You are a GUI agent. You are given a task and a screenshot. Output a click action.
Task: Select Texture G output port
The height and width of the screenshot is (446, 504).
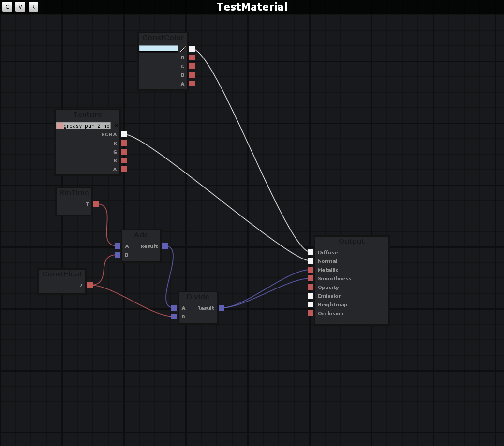pos(124,152)
